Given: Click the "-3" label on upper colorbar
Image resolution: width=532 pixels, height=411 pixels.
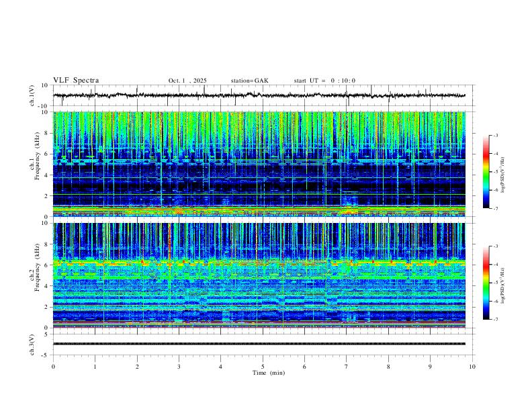Looking at the screenshot, I should pyautogui.click(x=496, y=135).
